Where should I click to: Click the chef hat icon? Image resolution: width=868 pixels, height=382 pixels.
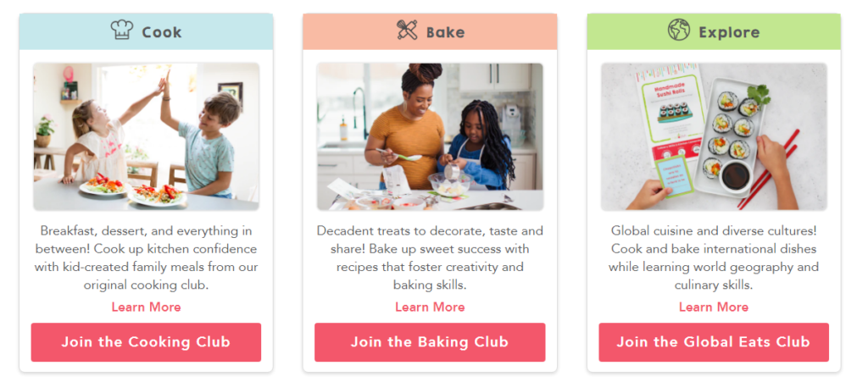(122, 30)
